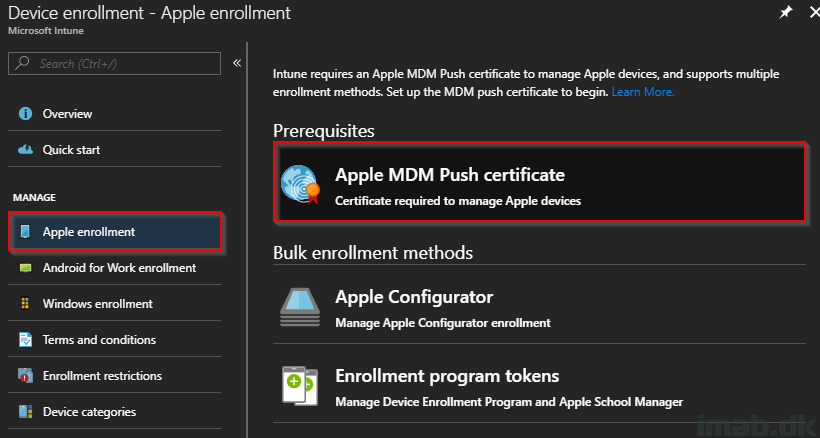This screenshot has width=820, height=438.
Task: Click the Terms and conditions icon
Action: 25,340
